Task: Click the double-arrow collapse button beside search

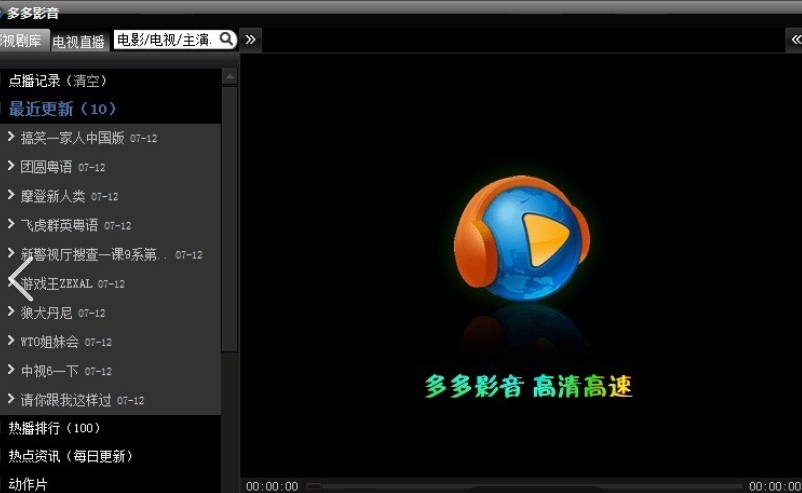Action: [251, 39]
